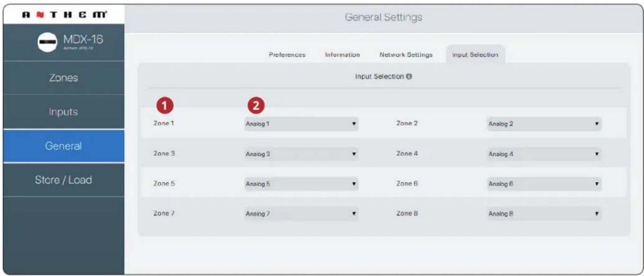
Task: Expand Zone 4 dropdown showing Analog 4
Action: coord(544,154)
